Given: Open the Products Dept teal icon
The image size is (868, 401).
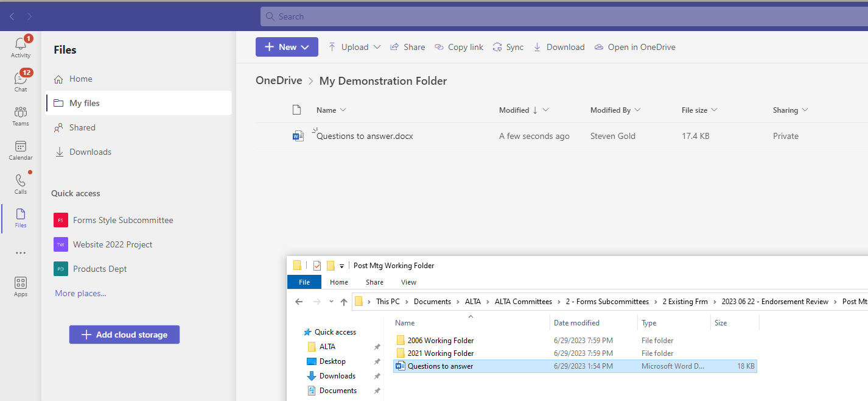Looking at the screenshot, I should pyautogui.click(x=61, y=269).
